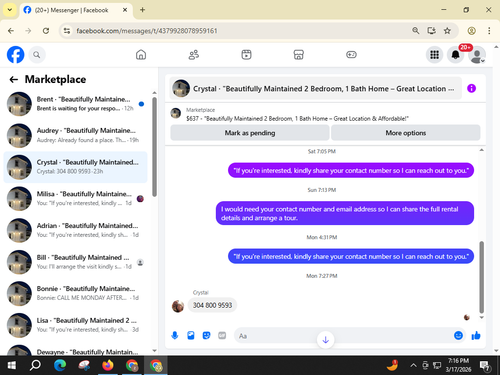This screenshot has height=375, width=500.
Task: Open Chrome profile icon
Action: tap(471, 31)
